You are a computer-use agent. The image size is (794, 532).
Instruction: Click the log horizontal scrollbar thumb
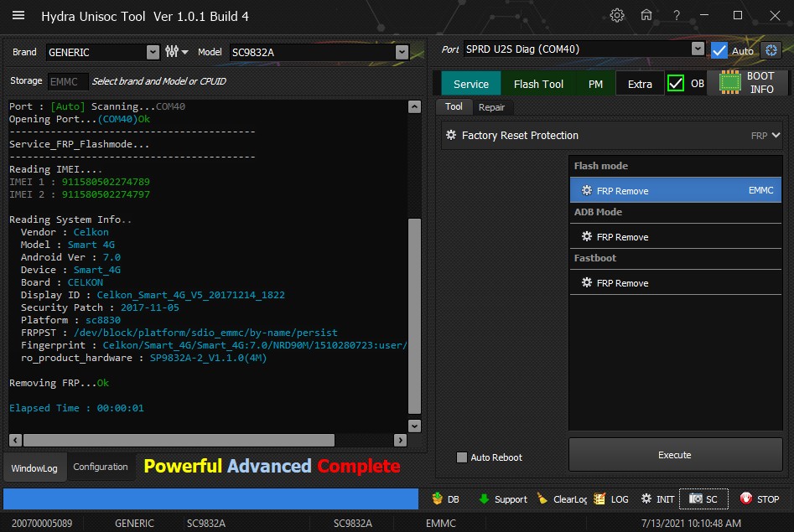[x=179, y=440]
